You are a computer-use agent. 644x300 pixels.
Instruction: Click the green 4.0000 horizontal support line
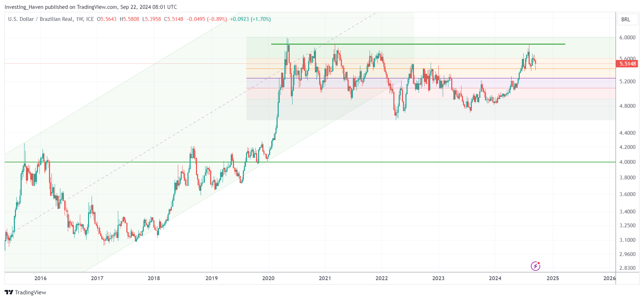pos(310,162)
